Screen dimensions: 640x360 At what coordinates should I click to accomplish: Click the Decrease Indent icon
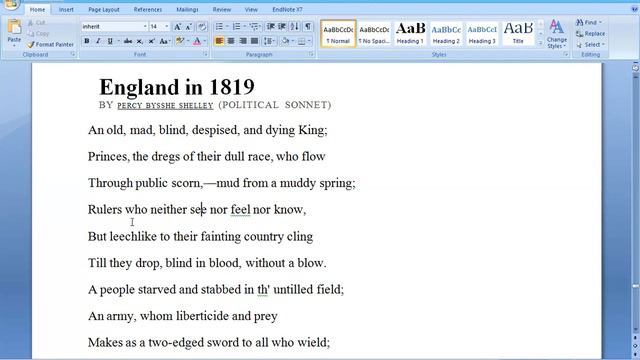point(271,27)
